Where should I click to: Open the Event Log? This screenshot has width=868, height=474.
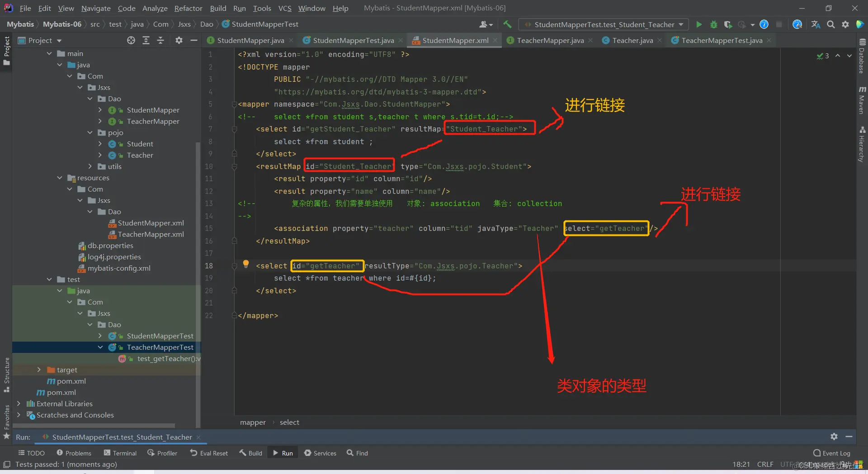click(832, 453)
